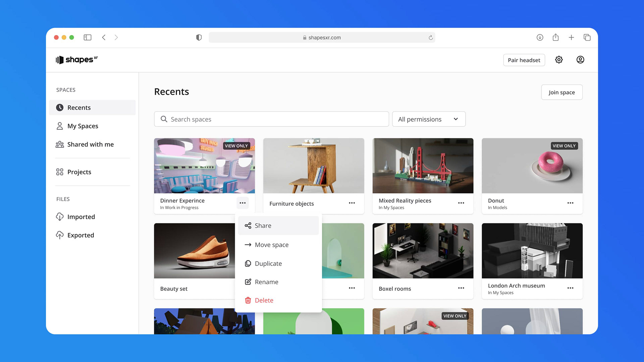Open more options for Mixed Reality pieces

461,203
